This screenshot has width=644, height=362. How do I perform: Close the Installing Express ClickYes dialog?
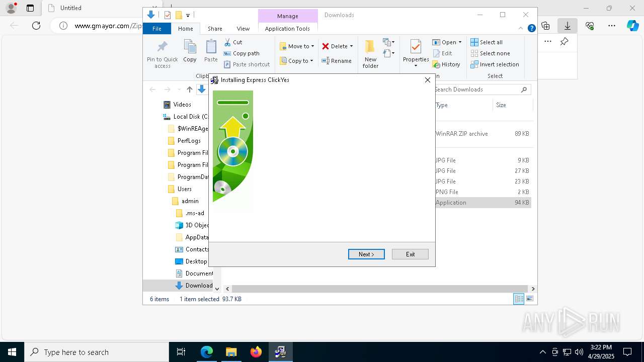[427, 80]
